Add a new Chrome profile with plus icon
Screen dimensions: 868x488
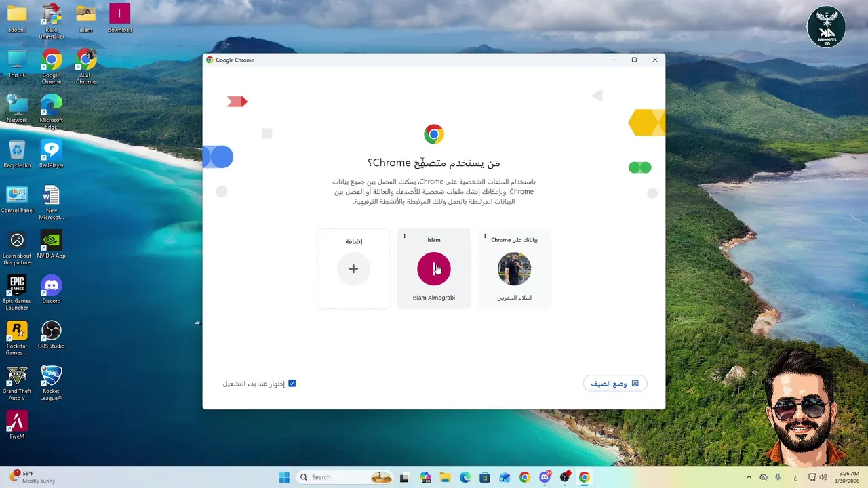click(x=353, y=269)
